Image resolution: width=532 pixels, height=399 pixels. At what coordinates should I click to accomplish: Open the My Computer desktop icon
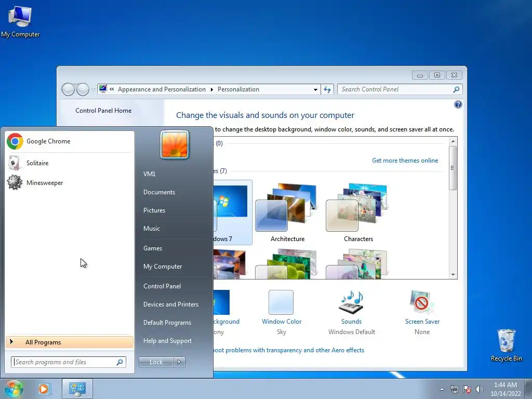point(20,21)
